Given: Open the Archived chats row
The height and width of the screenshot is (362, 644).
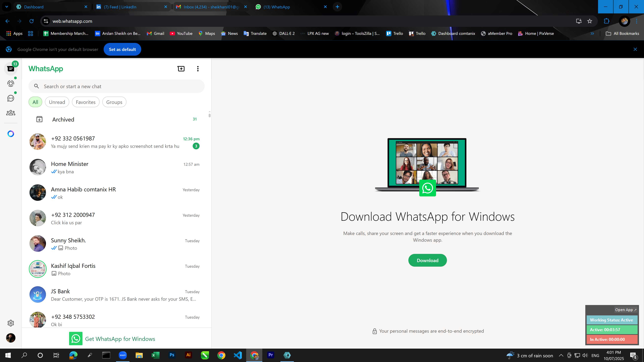Looking at the screenshot, I should pyautogui.click(x=117, y=119).
